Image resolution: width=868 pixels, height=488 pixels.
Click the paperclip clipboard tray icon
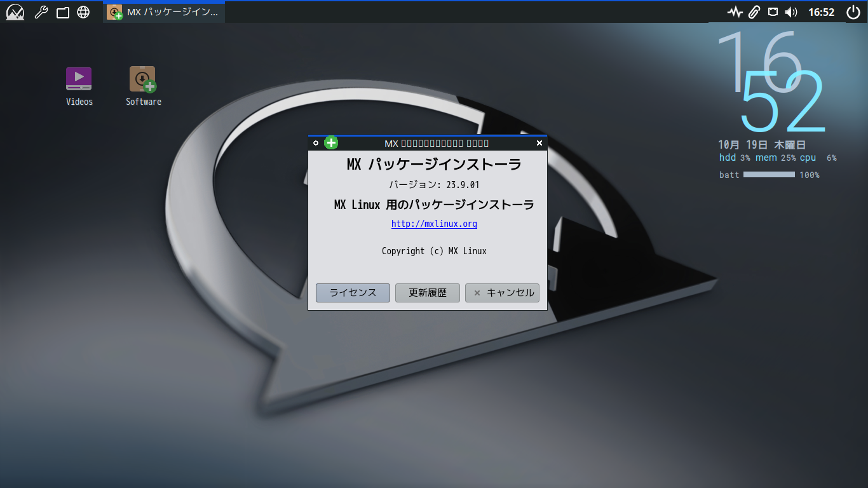[x=754, y=12]
